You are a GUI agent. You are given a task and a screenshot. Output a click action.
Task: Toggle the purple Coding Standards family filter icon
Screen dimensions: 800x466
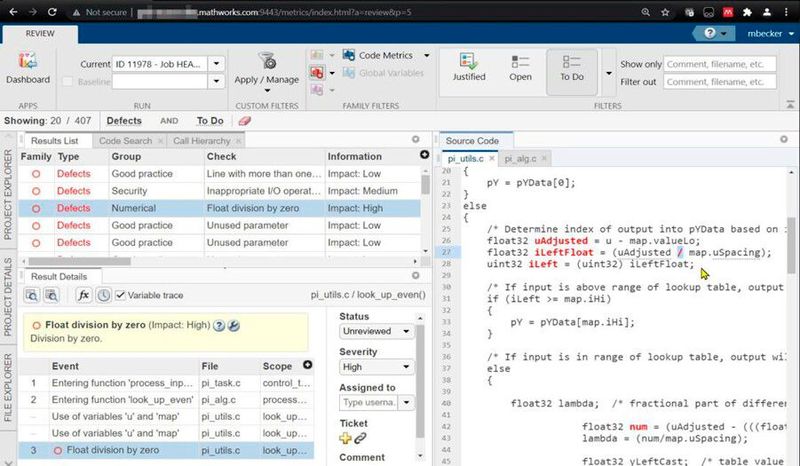point(317,90)
